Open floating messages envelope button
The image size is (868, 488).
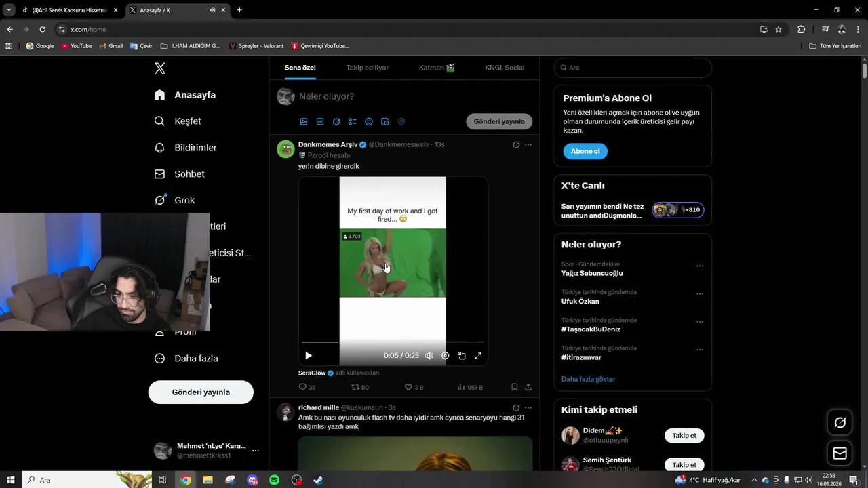click(x=840, y=453)
